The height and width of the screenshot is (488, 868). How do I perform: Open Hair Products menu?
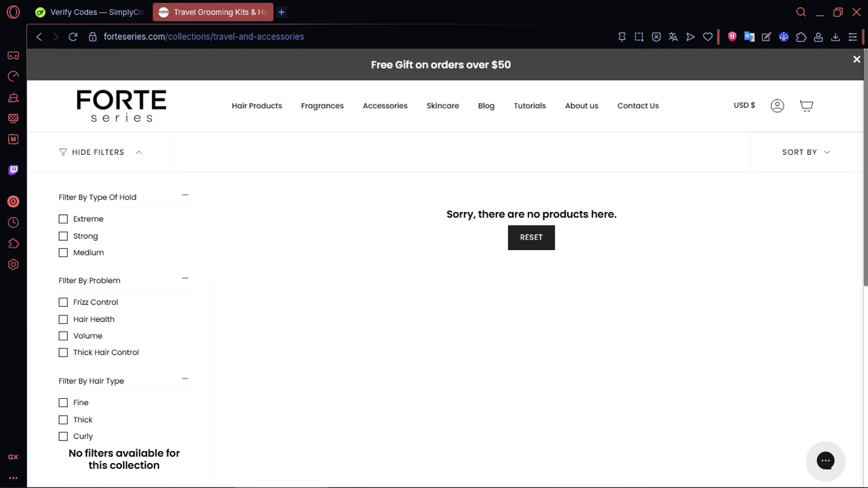(257, 106)
